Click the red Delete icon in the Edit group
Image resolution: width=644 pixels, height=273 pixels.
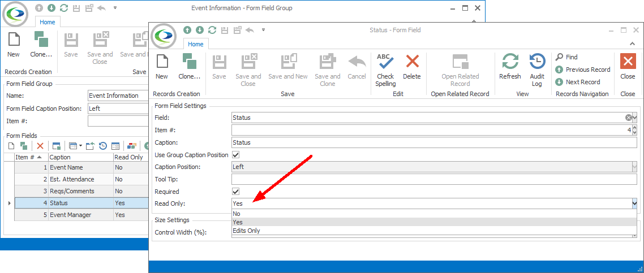tap(412, 62)
